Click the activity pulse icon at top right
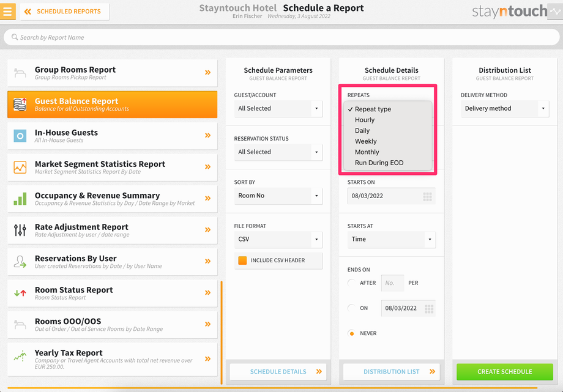 [x=555, y=12]
